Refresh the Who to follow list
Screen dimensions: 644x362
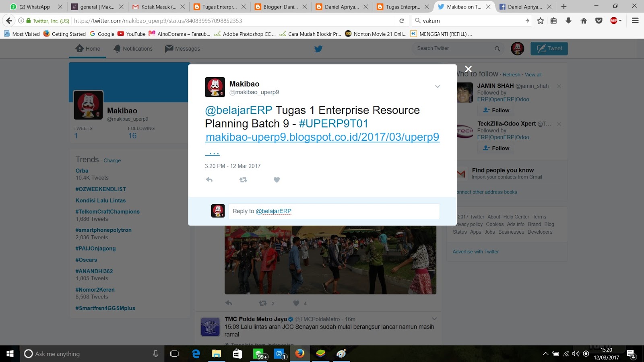(512, 75)
